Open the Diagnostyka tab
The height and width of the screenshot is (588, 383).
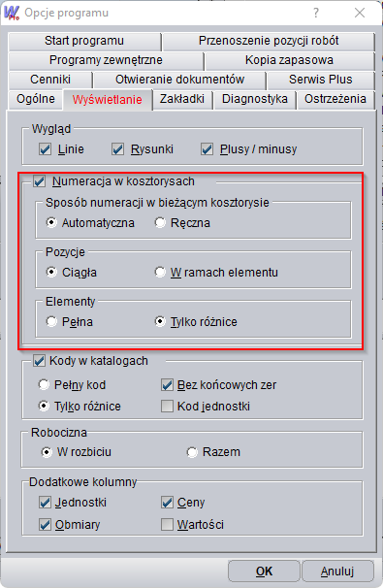click(255, 99)
